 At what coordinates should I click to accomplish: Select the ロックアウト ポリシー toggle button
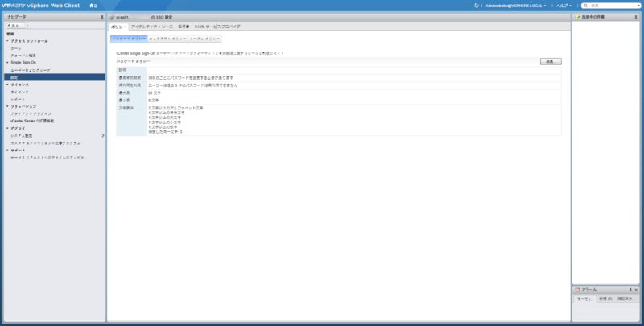(x=167, y=39)
